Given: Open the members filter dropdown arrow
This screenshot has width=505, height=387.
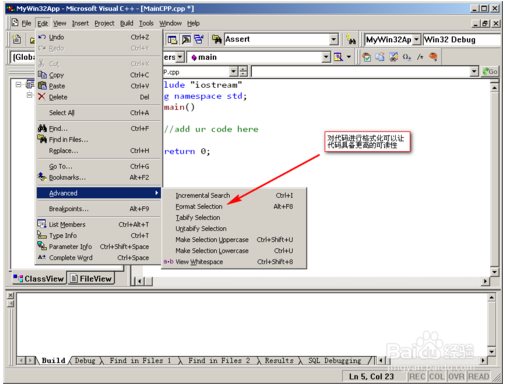Looking at the screenshot, I should 180,57.
